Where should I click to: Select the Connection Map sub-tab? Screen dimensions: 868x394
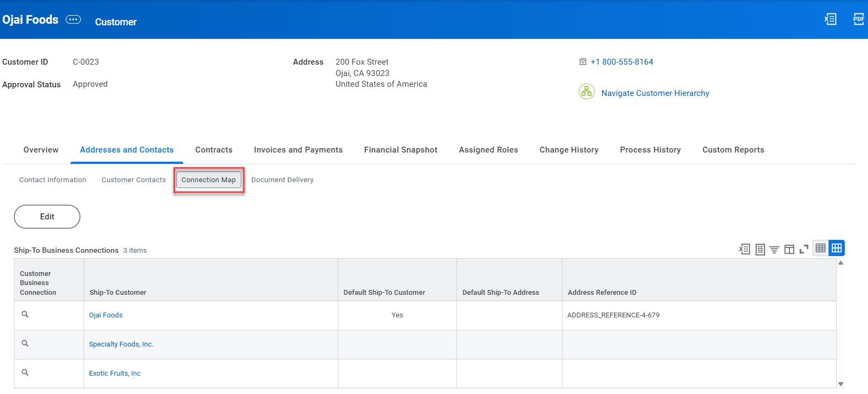click(x=209, y=180)
